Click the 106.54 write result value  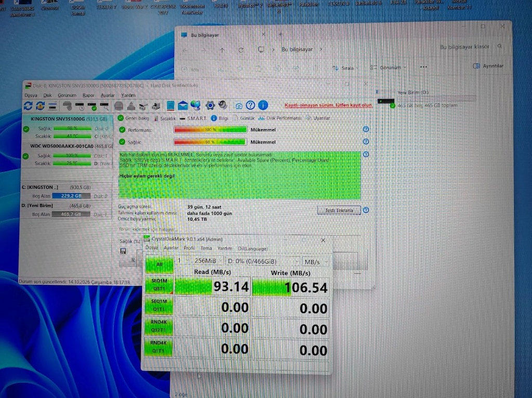pyautogui.click(x=290, y=287)
